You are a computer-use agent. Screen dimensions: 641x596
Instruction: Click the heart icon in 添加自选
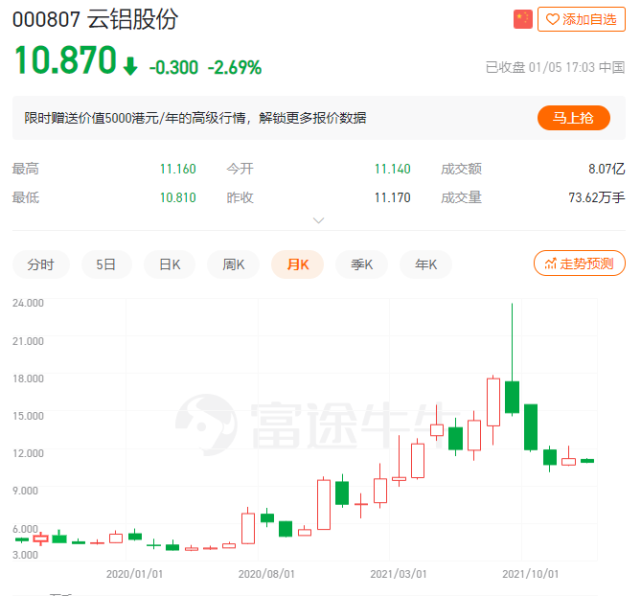pyautogui.click(x=552, y=19)
